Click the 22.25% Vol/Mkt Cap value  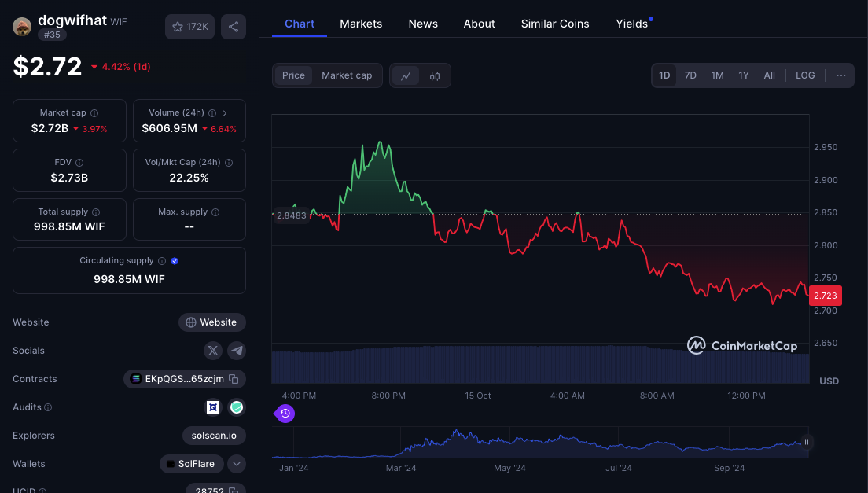pyautogui.click(x=189, y=178)
